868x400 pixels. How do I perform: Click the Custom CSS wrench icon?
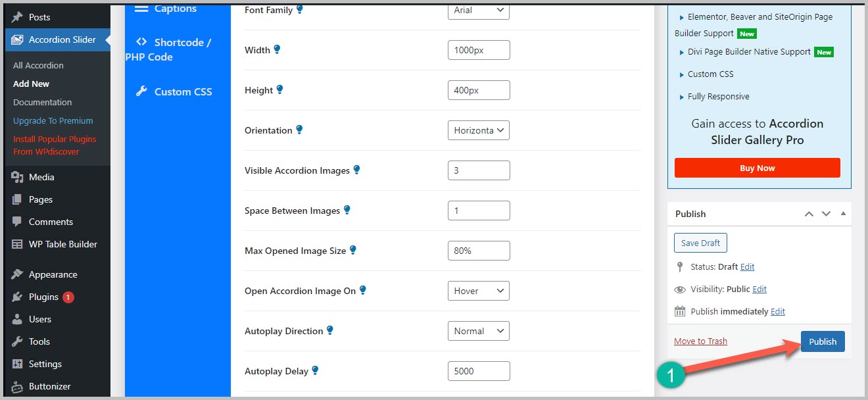[141, 91]
